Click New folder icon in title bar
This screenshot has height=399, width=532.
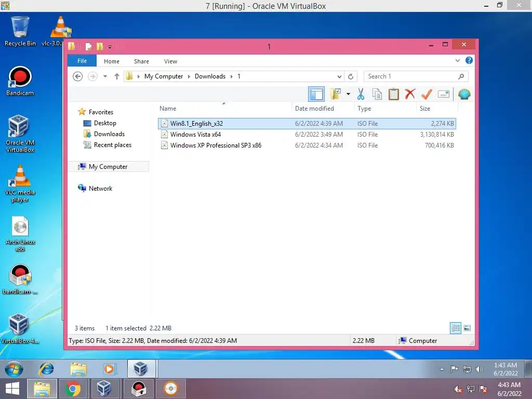(x=100, y=46)
